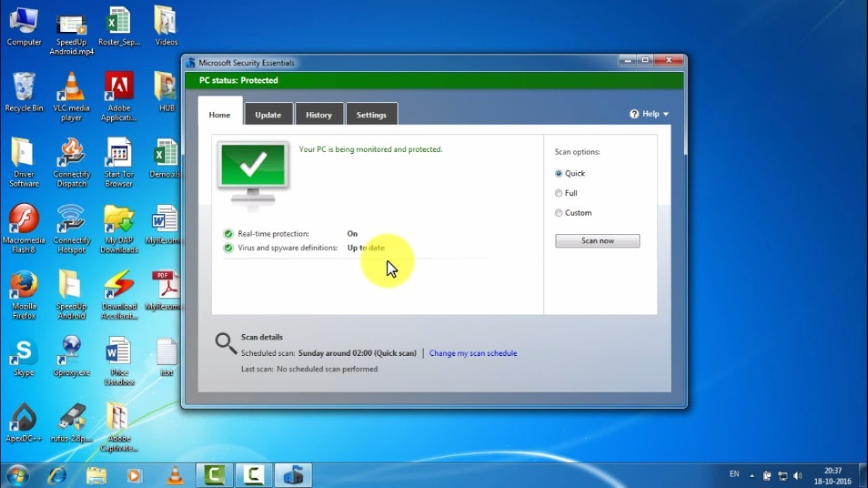Launch Connectify Hotspot shortcut
The width and height of the screenshot is (868, 488).
tap(71, 228)
